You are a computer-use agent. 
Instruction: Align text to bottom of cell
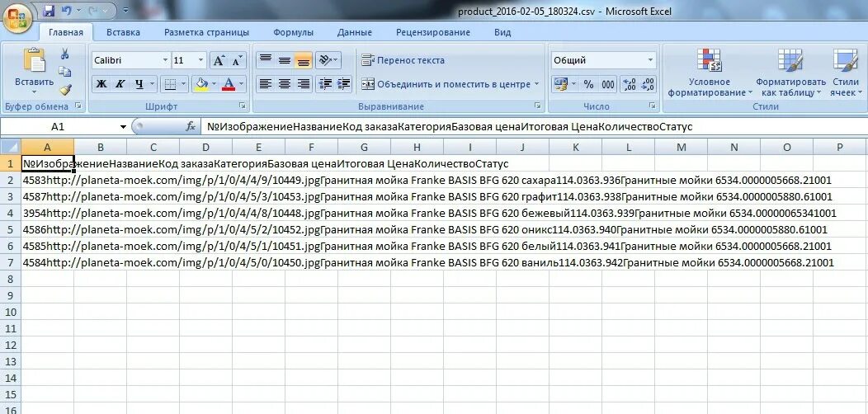pos(304,60)
